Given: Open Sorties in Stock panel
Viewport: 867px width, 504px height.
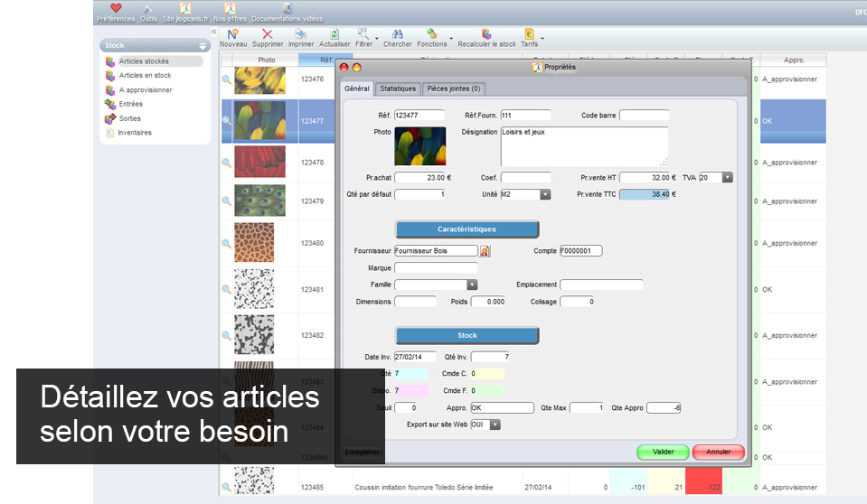Looking at the screenshot, I should coord(129,118).
